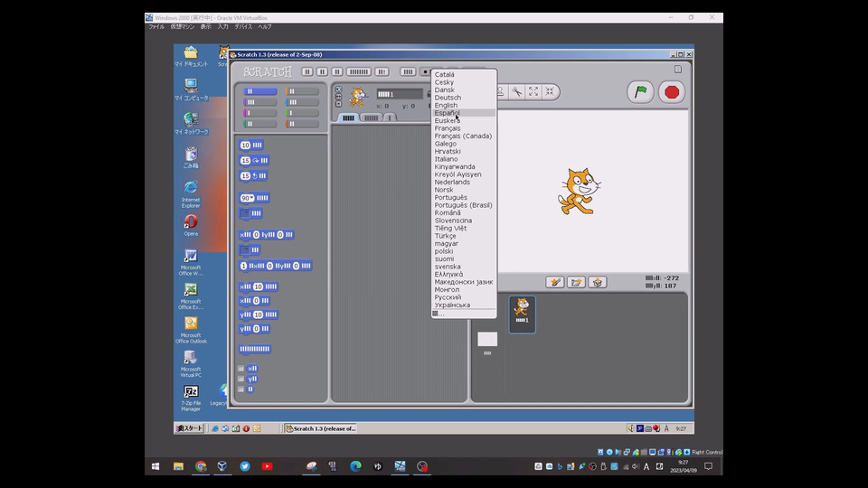Switch to the third Sounds tab
The image size is (868, 488).
pos(390,117)
